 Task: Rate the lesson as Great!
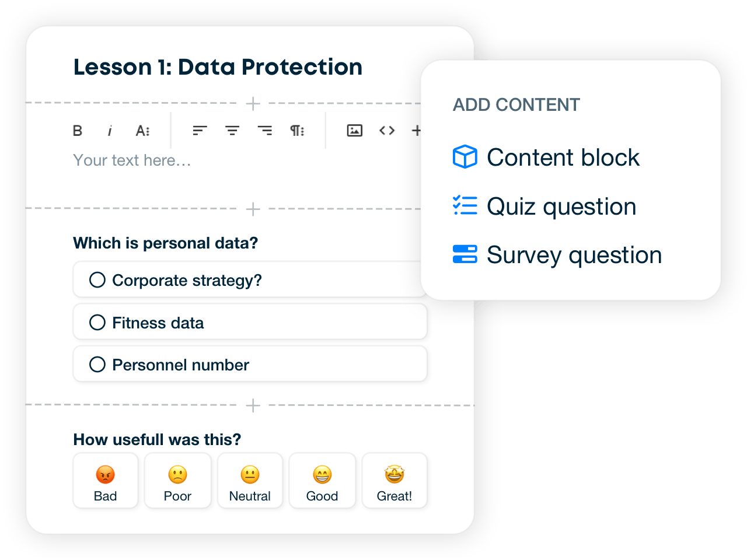[x=395, y=481]
